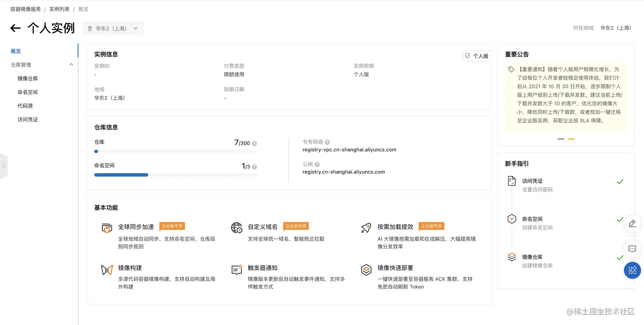Click help icon next to 命名空间 count 1/3
The width and height of the screenshot is (644, 325).
(x=254, y=167)
